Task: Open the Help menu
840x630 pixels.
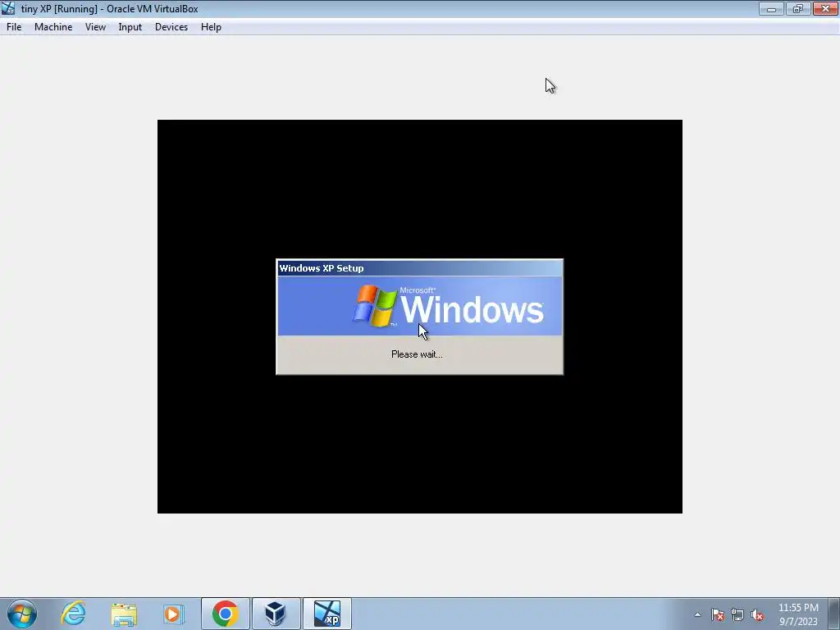Action: click(211, 27)
